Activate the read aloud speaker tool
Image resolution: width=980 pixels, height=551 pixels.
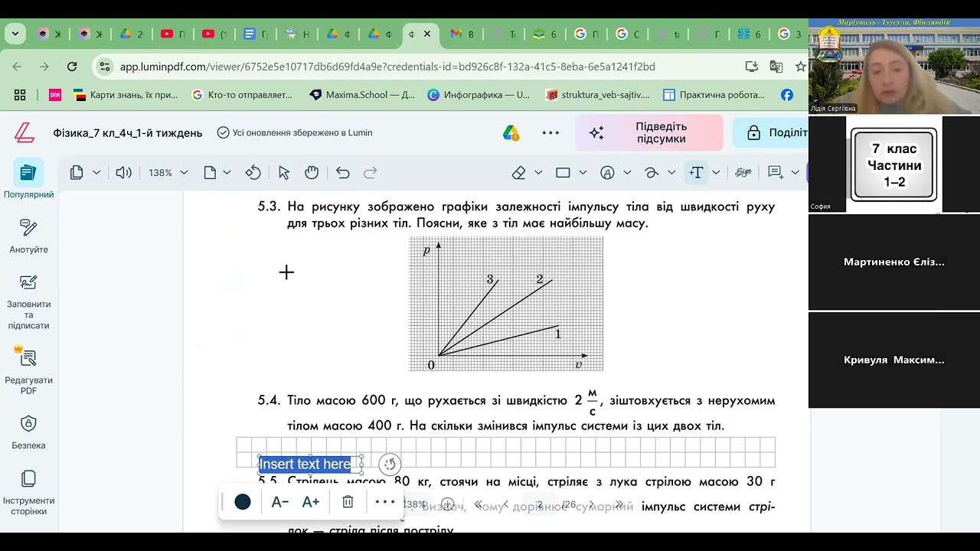[123, 173]
